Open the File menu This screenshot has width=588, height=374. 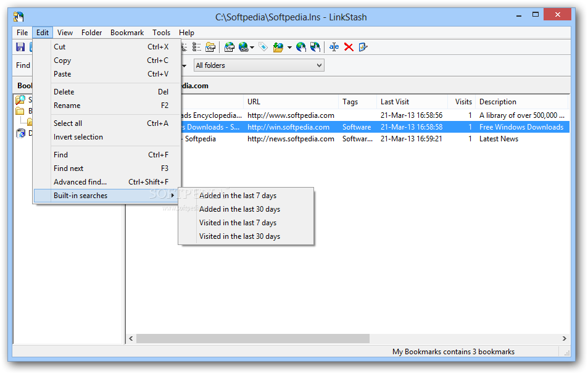(x=22, y=33)
